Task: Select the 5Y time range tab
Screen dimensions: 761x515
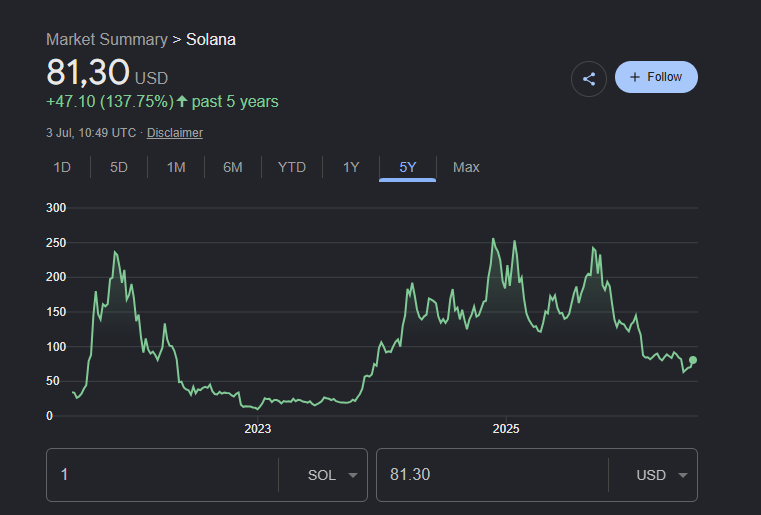Action: [408, 167]
